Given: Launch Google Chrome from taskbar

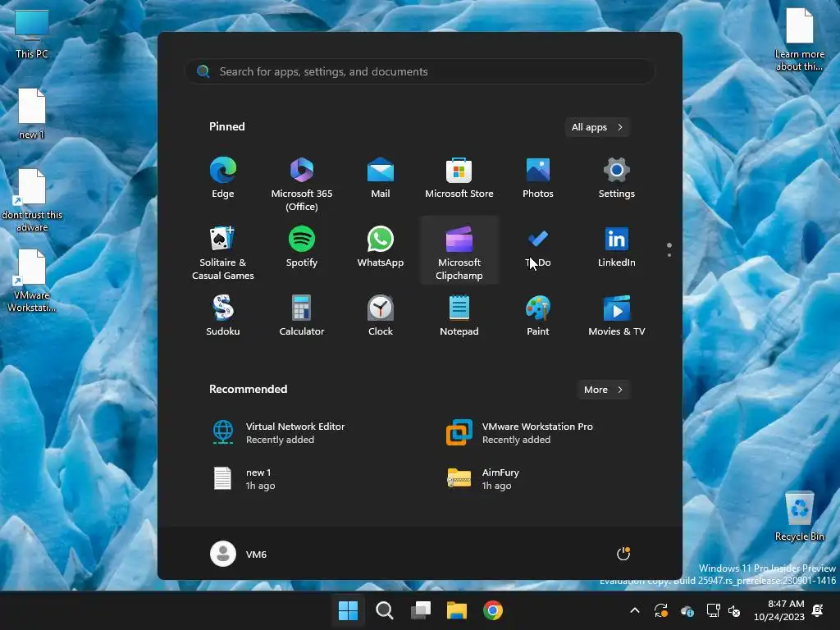Looking at the screenshot, I should pos(493,610).
